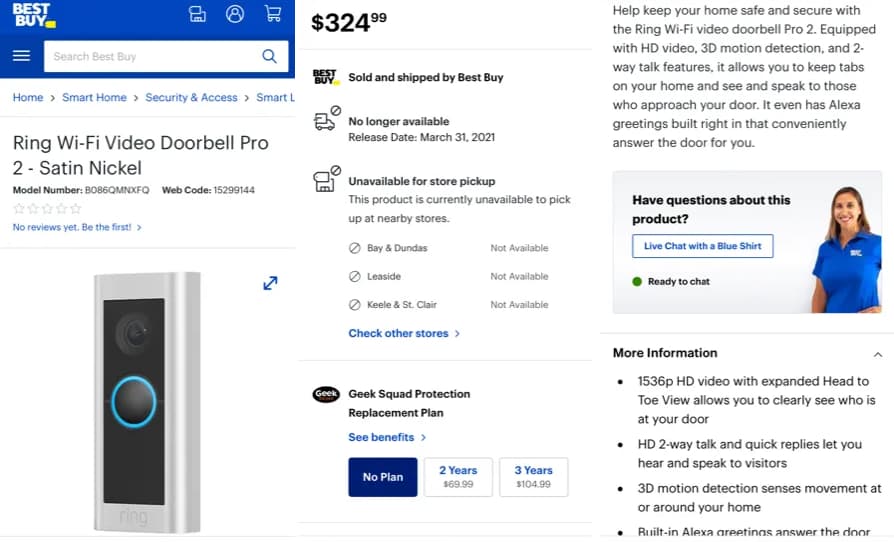Click the Best Buy logo
894x542 pixels.
33,15
